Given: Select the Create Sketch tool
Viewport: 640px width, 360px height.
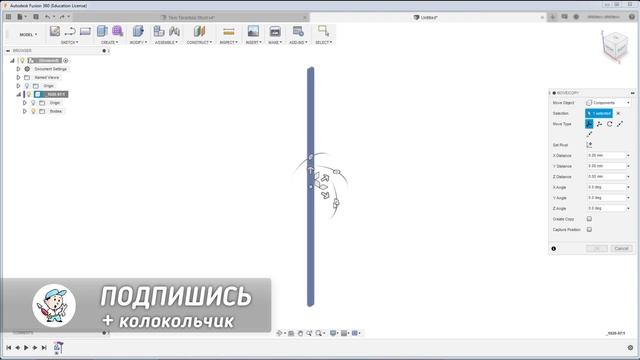Looking at the screenshot, I should click(55, 31).
